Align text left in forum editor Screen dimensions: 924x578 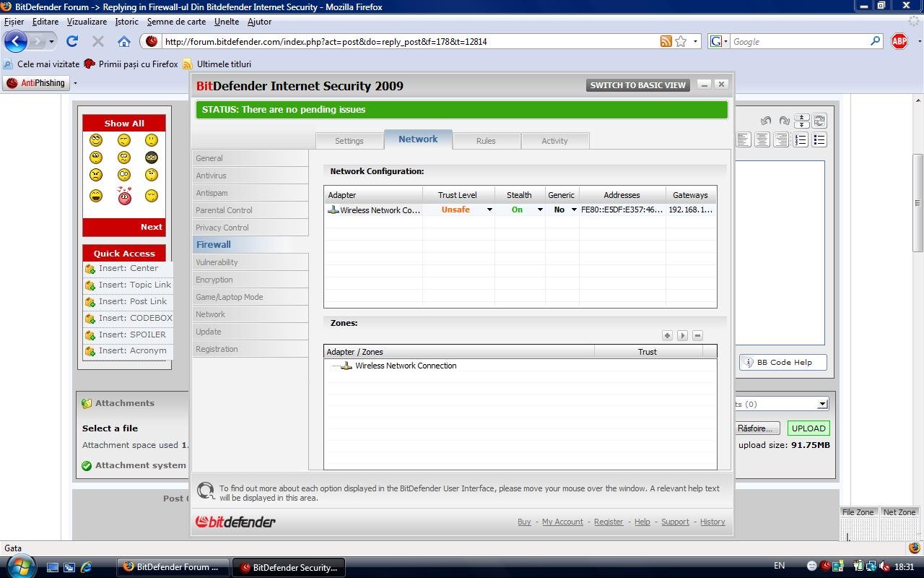(x=743, y=139)
